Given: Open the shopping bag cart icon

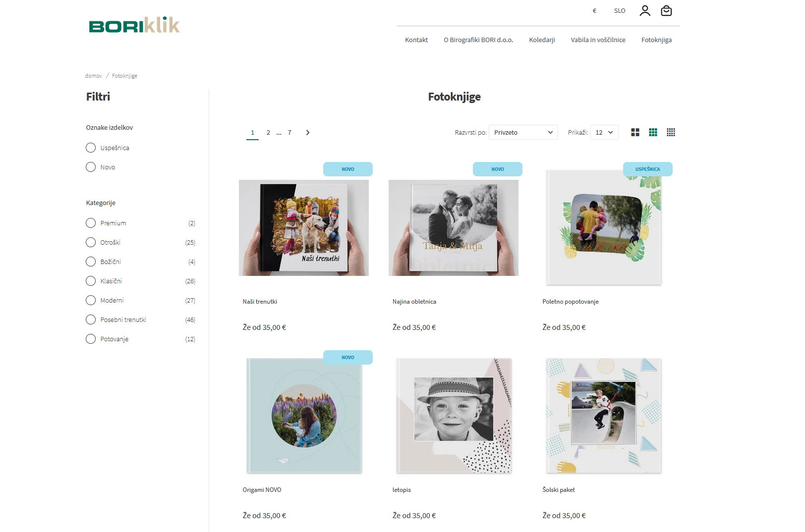Looking at the screenshot, I should point(667,10).
